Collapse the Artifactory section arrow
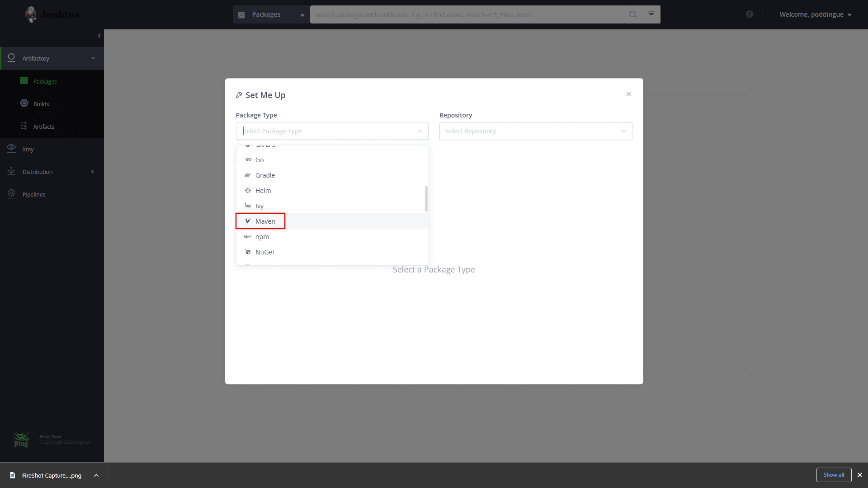The width and height of the screenshot is (868, 488). pyautogui.click(x=93, y=58)
